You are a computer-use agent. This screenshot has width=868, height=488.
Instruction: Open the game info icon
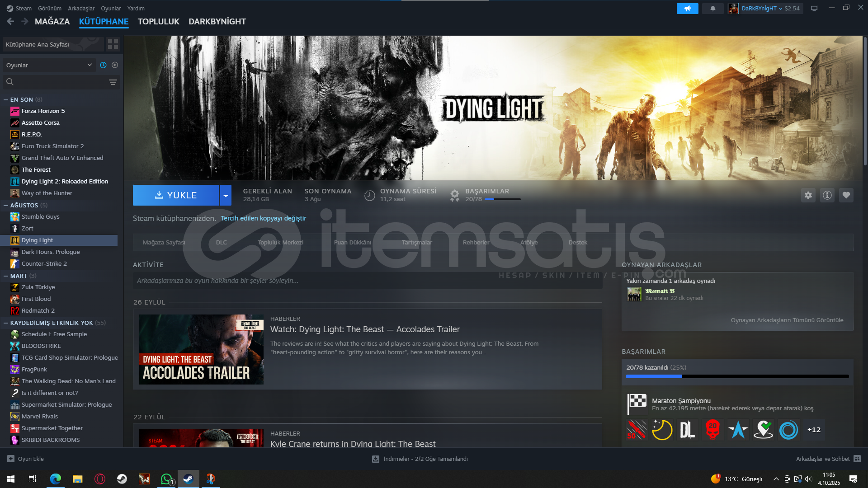tap(827, 195)
